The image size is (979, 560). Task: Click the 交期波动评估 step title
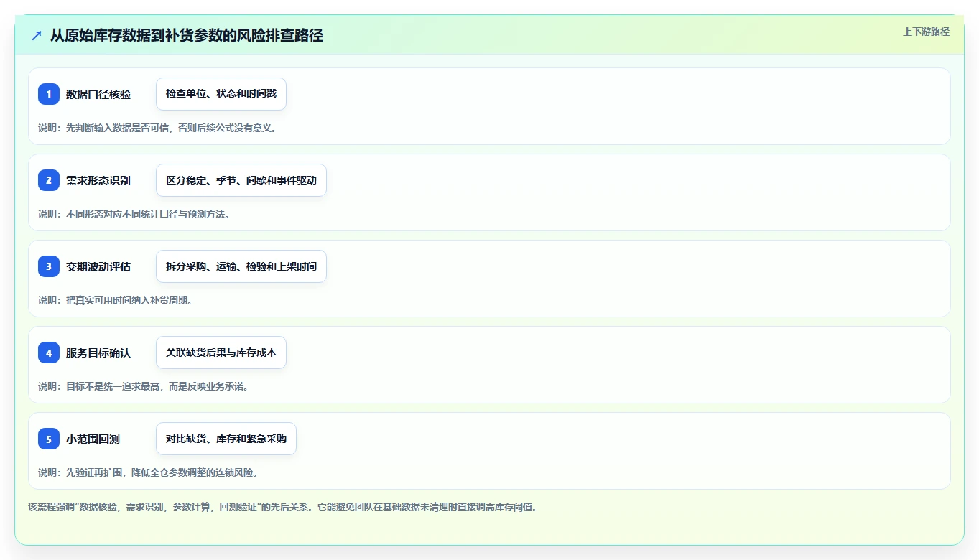click(98, 266)
